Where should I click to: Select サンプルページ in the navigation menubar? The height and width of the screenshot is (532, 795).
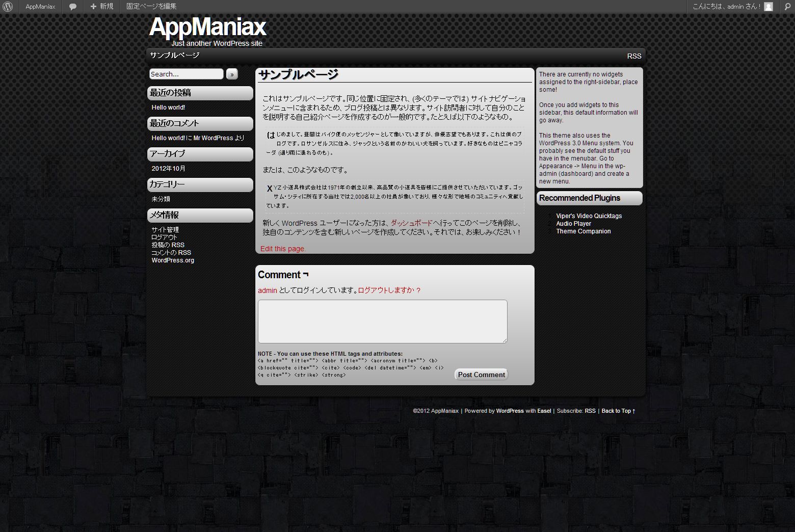pos(175,55)
